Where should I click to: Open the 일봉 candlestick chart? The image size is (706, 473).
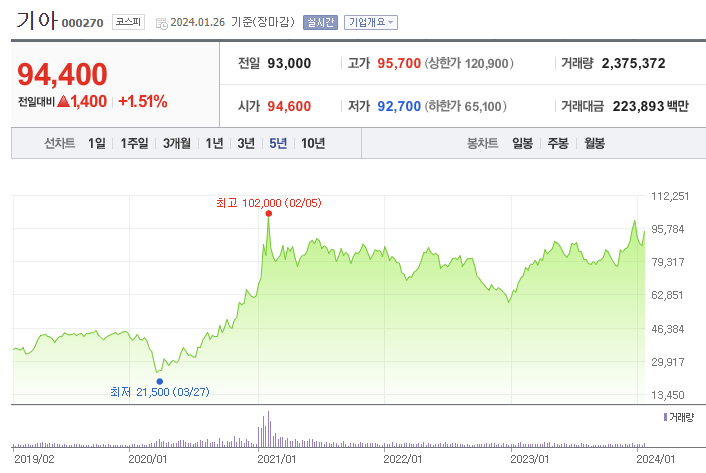click(522, 143)
